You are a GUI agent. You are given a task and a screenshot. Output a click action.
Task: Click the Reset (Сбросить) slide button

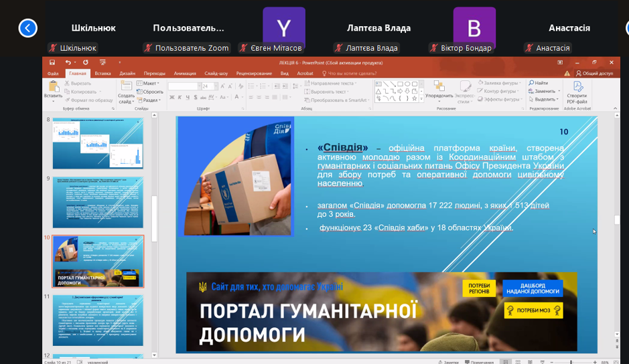pos(152,92)
